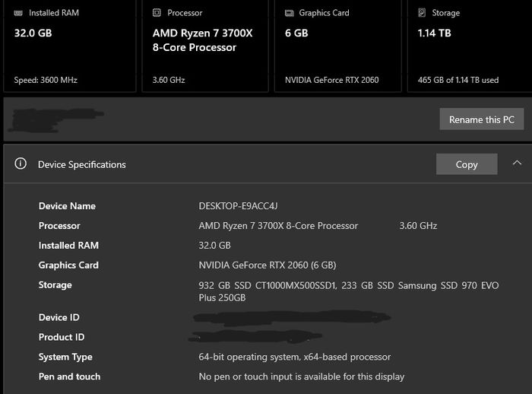This screenshot has width=532, height=394.
Task: Click '3.60 GHz' on the Processor card
Action: 169,80
